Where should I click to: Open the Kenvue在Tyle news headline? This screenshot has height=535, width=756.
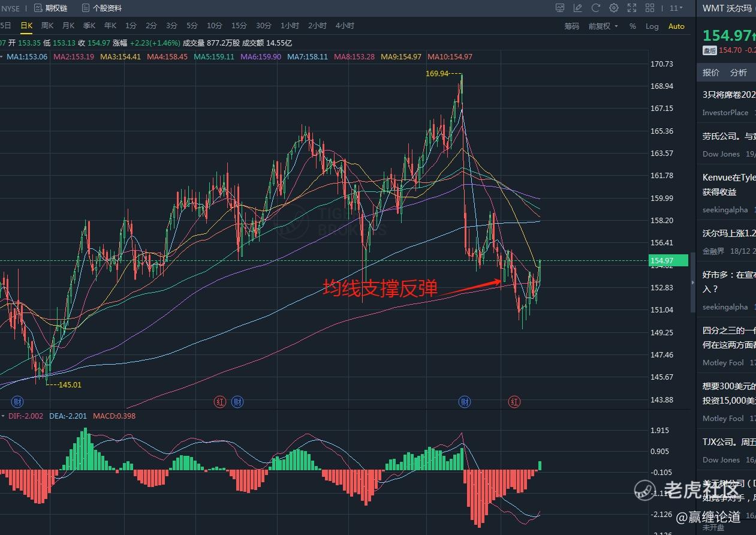tap(729, 185)
